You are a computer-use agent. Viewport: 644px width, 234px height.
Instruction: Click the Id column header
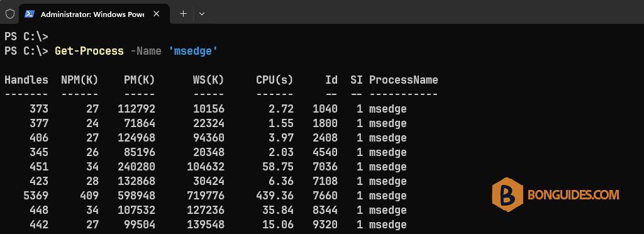[331, 80]
